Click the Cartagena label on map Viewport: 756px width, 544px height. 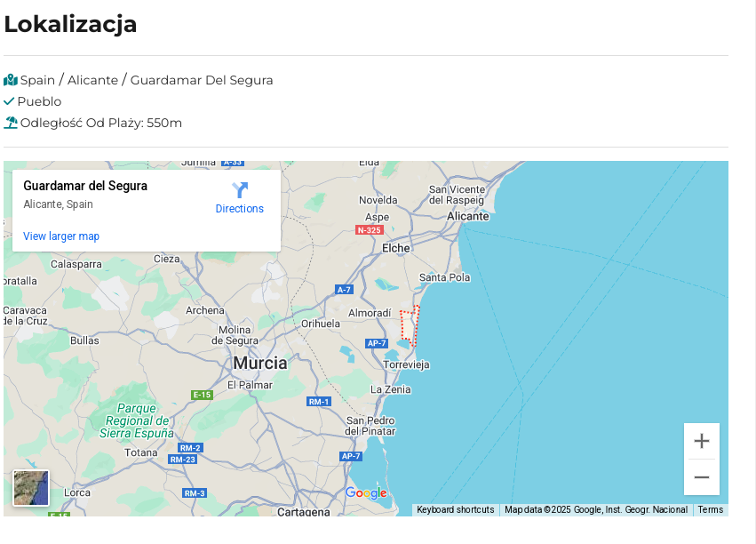304,512
